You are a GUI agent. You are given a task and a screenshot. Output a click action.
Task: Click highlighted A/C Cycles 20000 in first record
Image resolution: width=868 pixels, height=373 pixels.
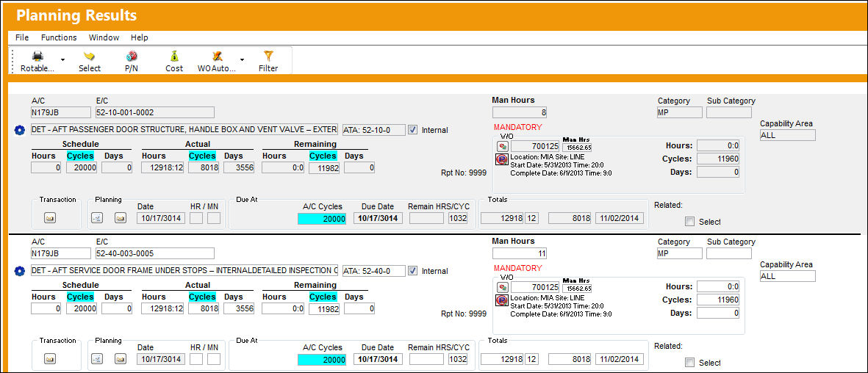point(322,219)
